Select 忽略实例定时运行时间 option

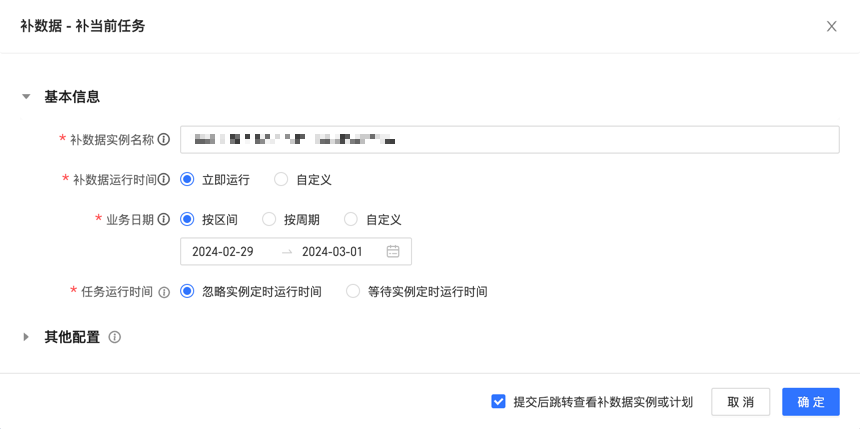[188, 292]
